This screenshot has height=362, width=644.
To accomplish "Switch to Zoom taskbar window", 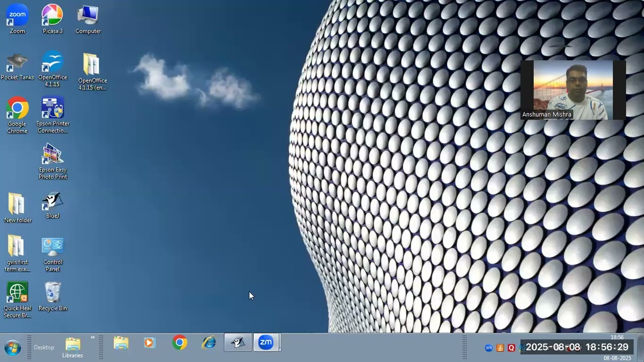I will coord(266,343).
